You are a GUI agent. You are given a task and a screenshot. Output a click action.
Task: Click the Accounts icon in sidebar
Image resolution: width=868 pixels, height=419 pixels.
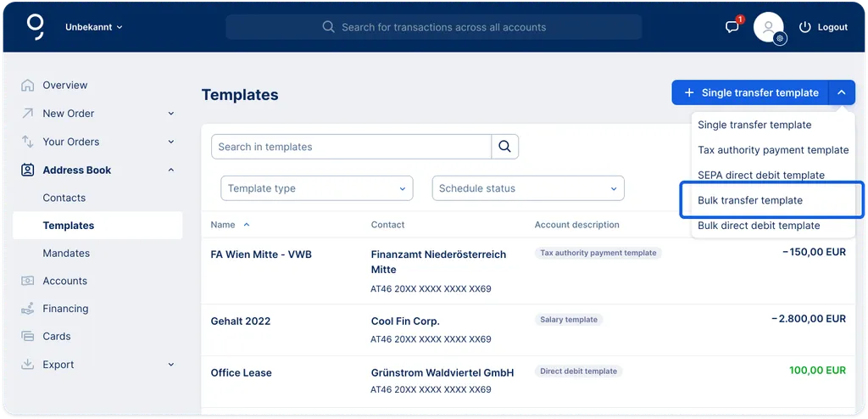tap(27, 281)
